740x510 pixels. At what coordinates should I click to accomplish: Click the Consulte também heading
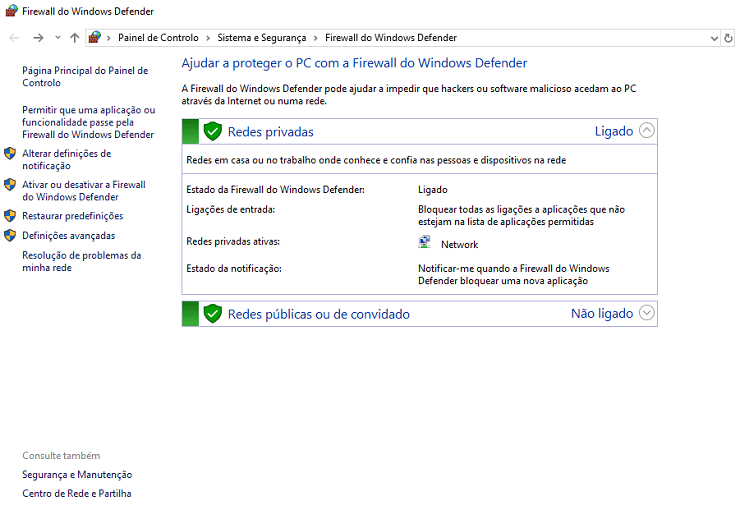point(61,456)
